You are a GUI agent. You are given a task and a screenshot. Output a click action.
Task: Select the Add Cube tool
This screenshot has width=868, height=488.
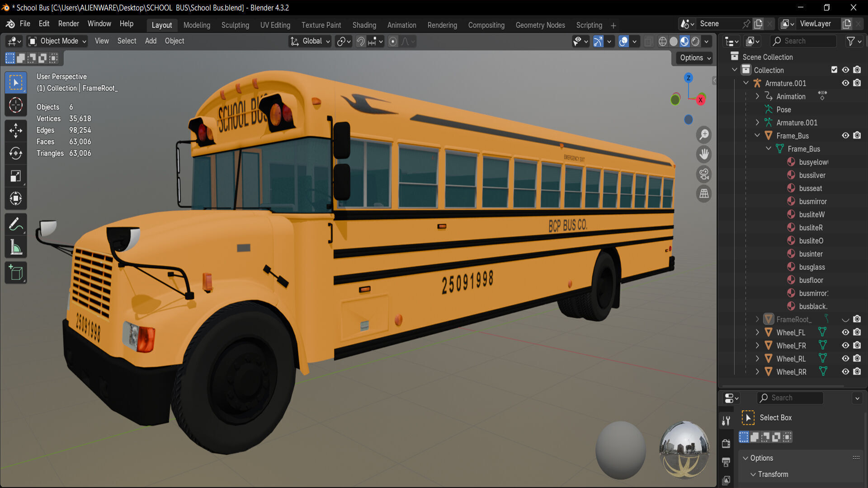pyautogui.click(x=16, y=272)
